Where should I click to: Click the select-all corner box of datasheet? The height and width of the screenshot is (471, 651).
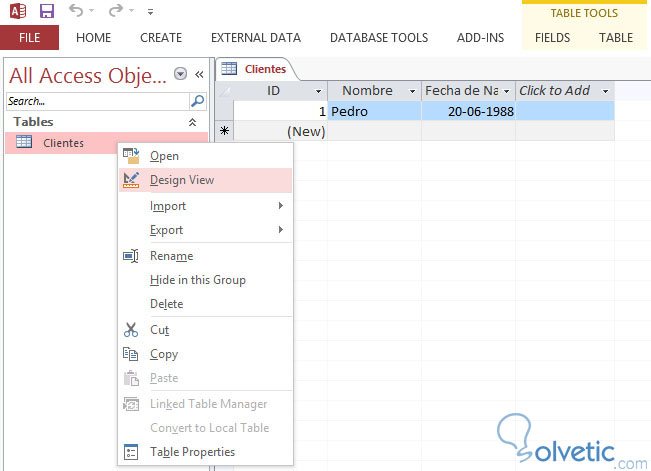225,91
